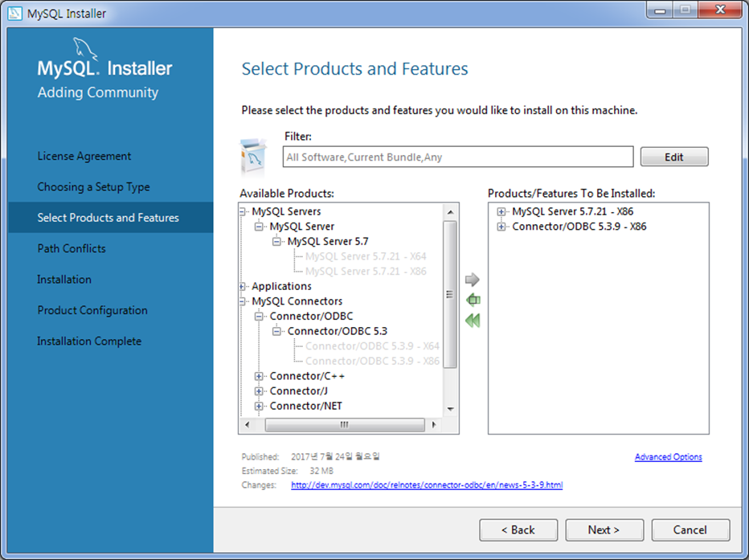749x560 pixels.
Task: Collapse the Connector/ODBC 5.3 node
Action: pyautogui.click(x=276, y=331)
